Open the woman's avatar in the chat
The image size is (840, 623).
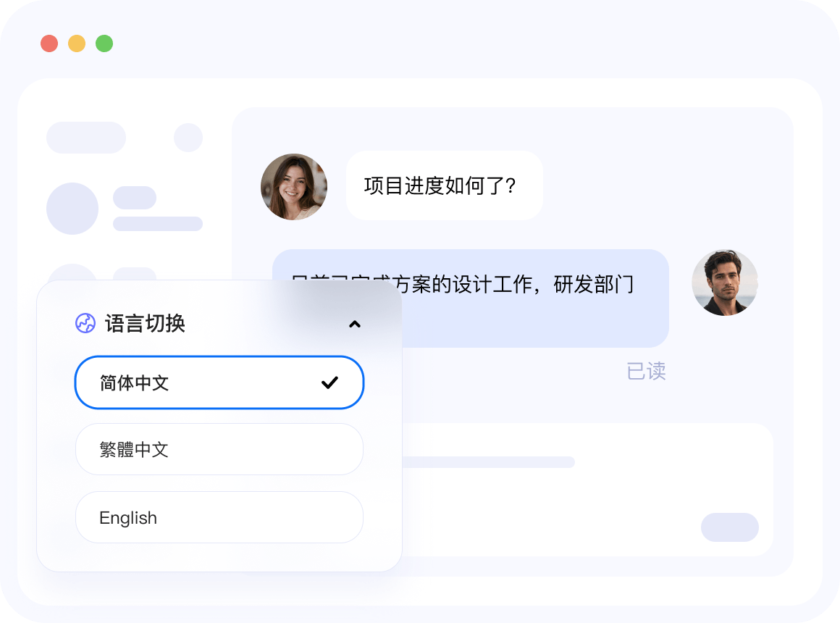(293, 187)
